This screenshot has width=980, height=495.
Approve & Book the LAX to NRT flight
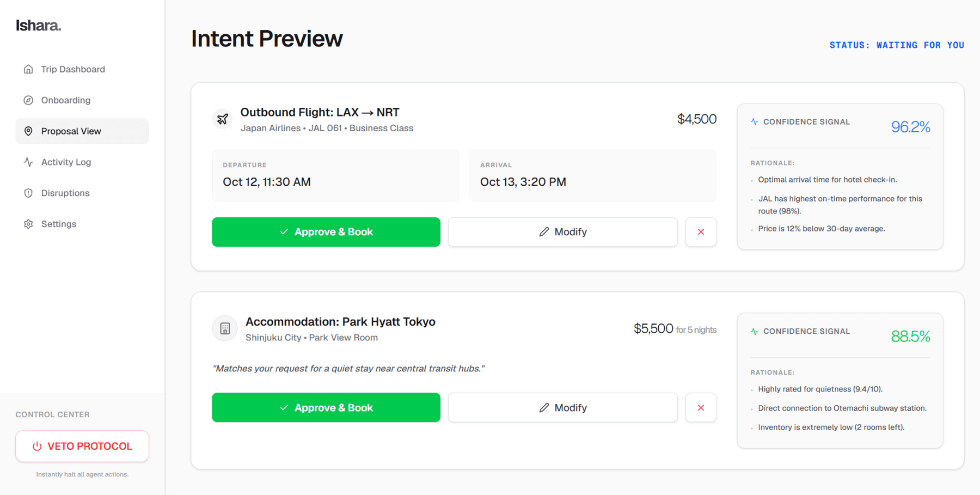(326, 232)
